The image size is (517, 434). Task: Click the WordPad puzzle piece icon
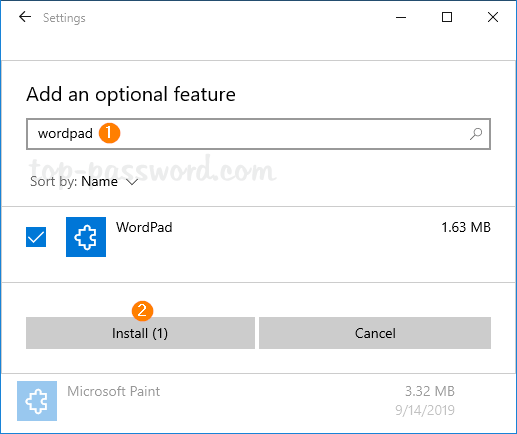86,237
